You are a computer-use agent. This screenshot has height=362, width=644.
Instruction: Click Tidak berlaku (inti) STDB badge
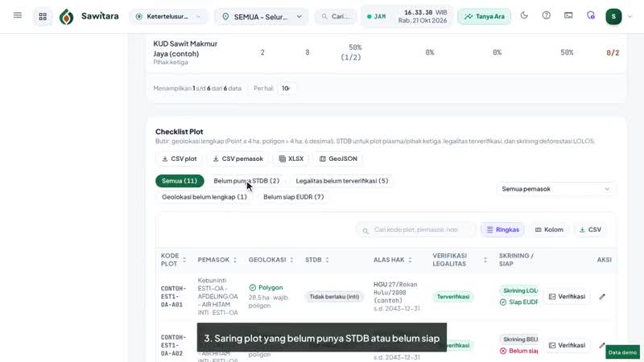pos(334,297)
